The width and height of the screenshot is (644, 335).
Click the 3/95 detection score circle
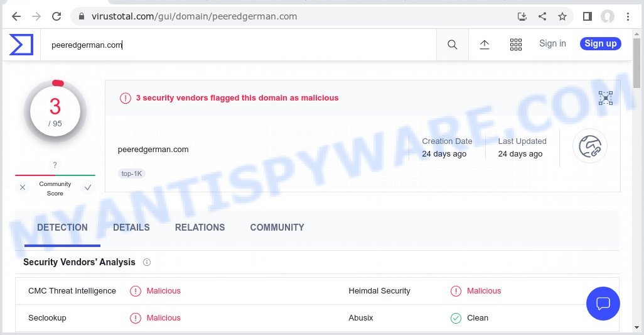pos(55,111)
